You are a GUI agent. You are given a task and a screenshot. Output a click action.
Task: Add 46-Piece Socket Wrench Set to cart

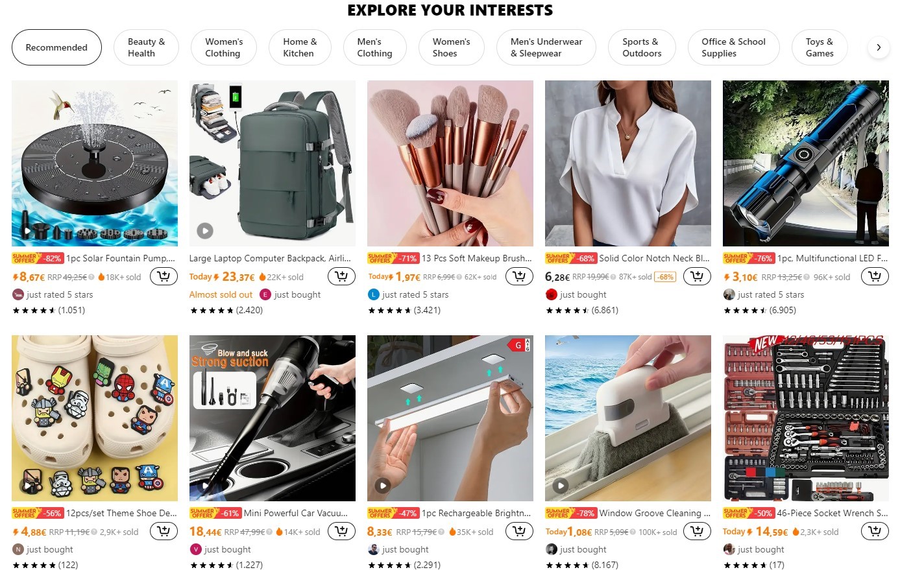click(875, 532)
